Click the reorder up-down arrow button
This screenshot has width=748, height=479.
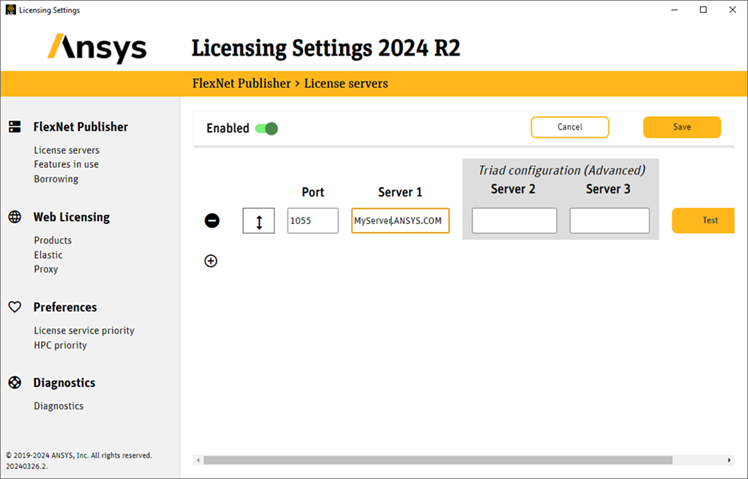(258, 221)
